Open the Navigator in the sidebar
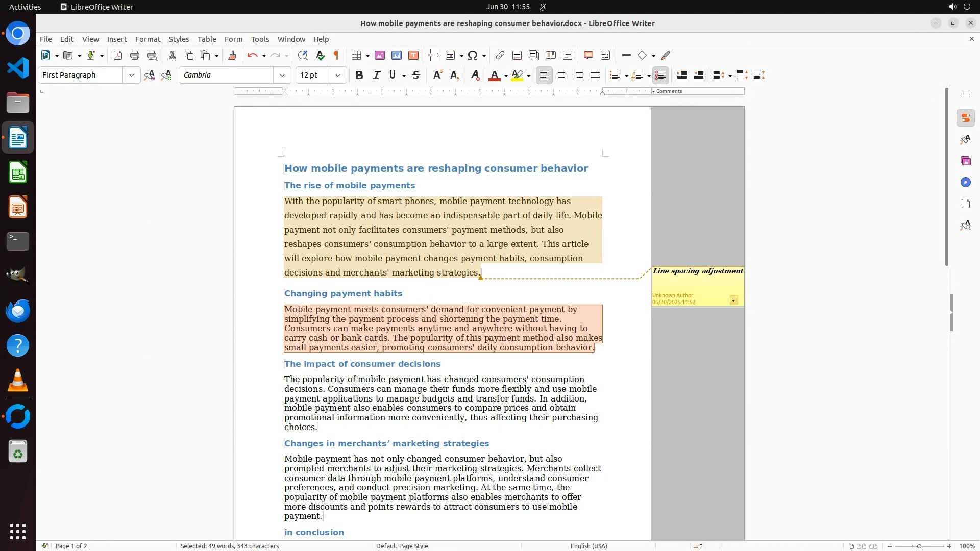 (965, 182)
